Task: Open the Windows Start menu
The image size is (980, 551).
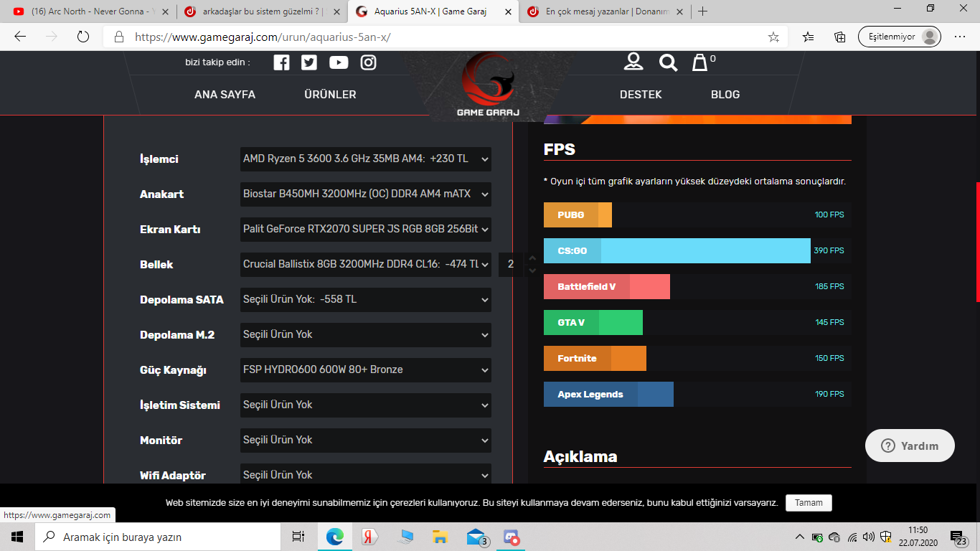Action: pyautogui.click(x=17, y=537)
